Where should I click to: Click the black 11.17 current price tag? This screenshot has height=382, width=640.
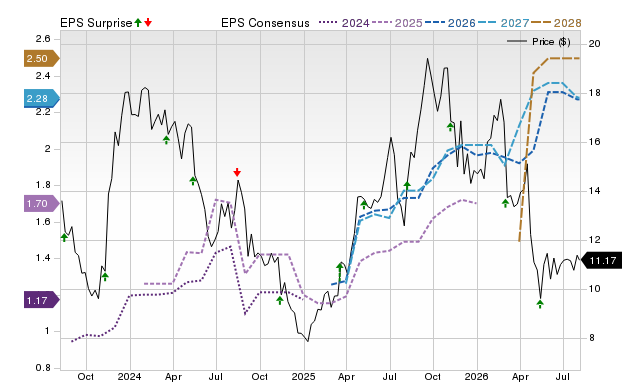pos(601,260)
